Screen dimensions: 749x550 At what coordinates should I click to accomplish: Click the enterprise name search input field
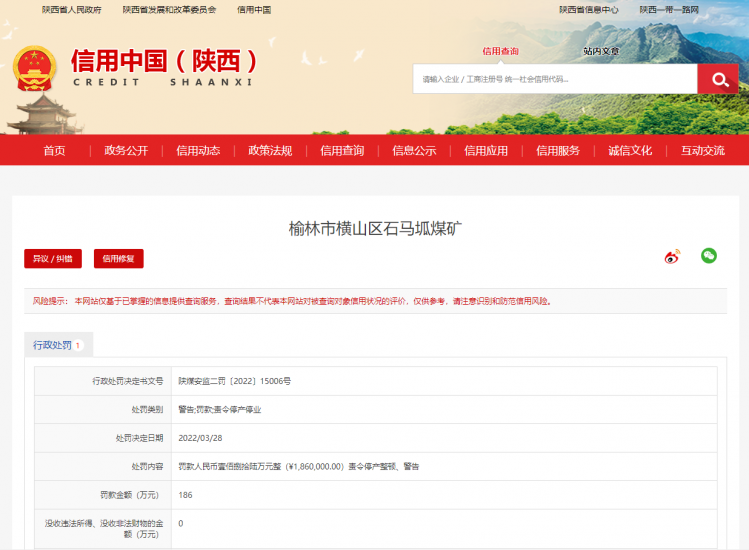click(x=555, y=79)
